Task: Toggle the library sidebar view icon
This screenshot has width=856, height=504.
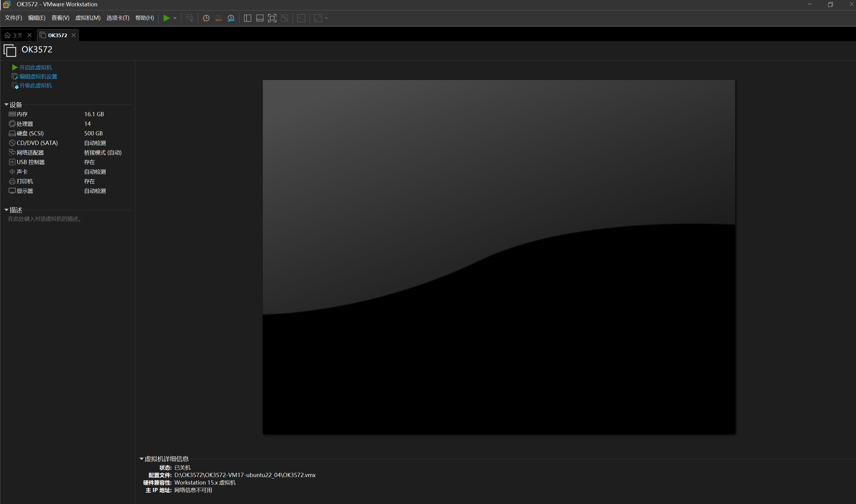Action: (247, 18)
